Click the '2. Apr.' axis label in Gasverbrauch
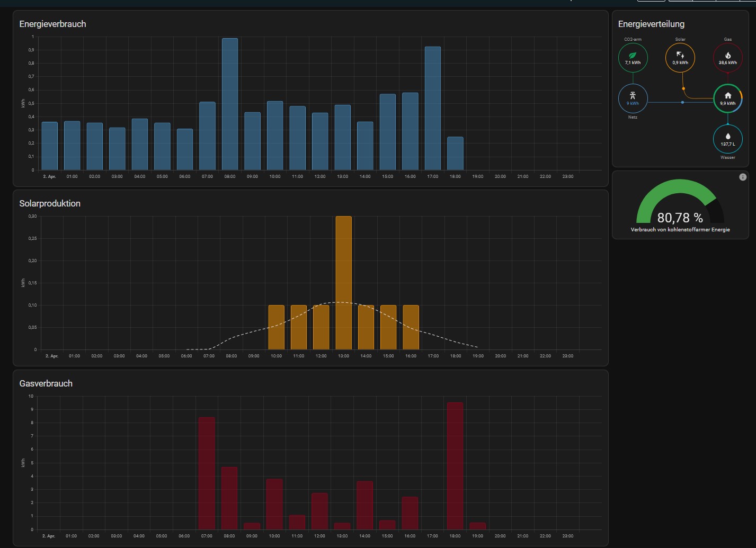The width and height of the screenshot is (756, 548). tap(49, 536)
